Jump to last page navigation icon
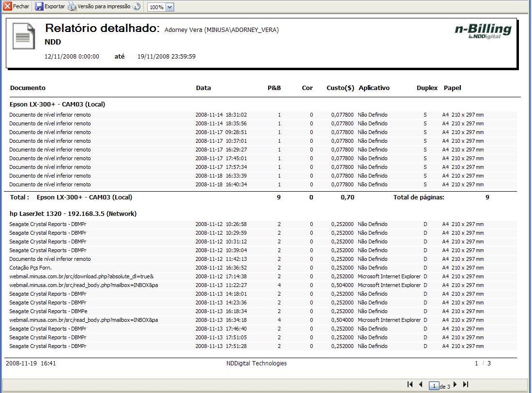532x393 pixels. coord(466,384)
